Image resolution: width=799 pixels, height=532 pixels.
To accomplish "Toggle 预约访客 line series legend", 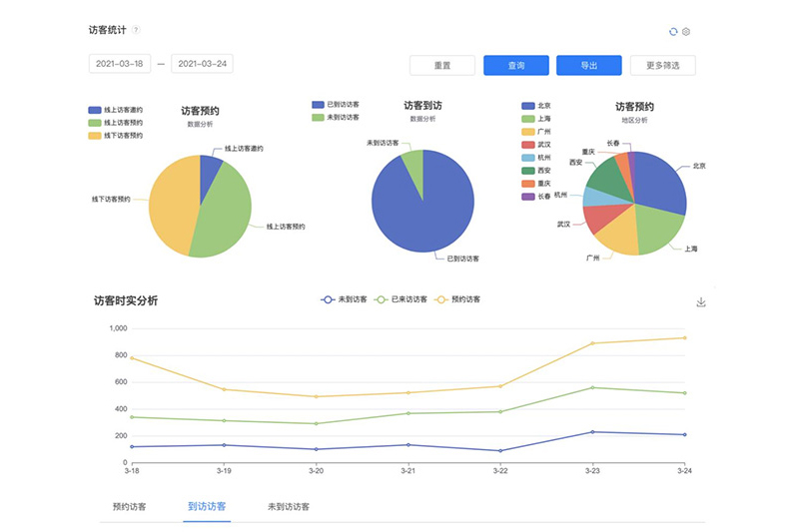I will click(x=457, y=299).
